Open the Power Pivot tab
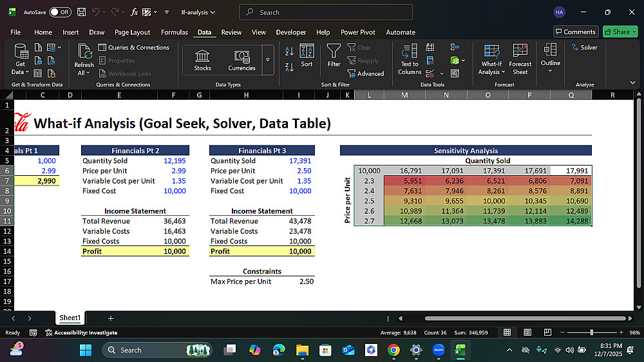Screen dimensions: 644x362 (357, 32)
